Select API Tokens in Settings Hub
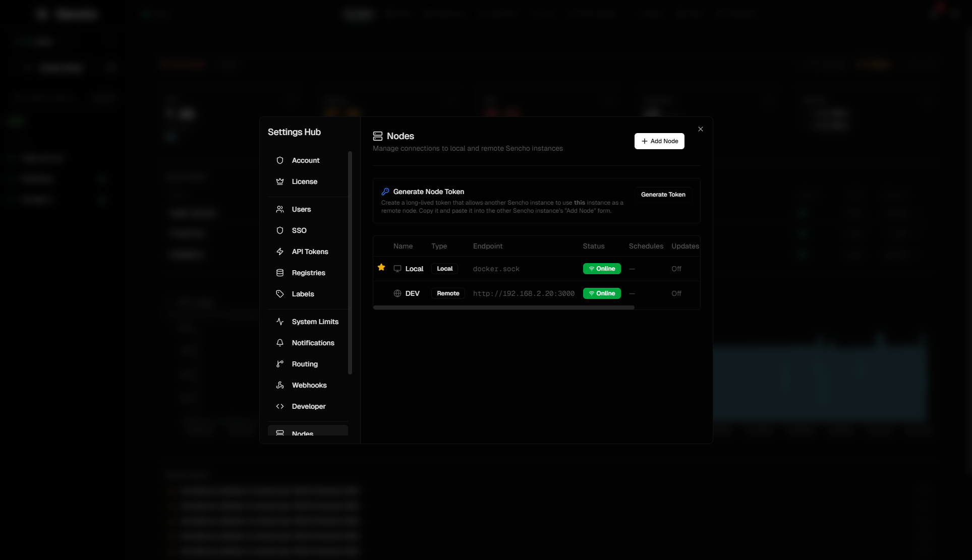This screenshot has width=972, height=560. click(x=308, y=252)
